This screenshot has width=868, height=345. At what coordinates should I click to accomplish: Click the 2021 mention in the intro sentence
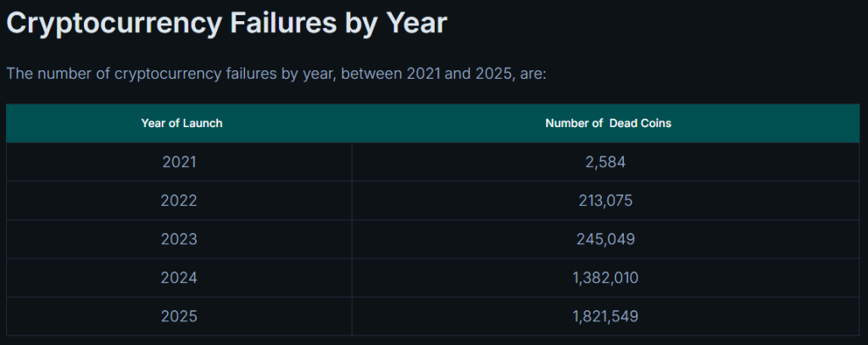(424, 74)
